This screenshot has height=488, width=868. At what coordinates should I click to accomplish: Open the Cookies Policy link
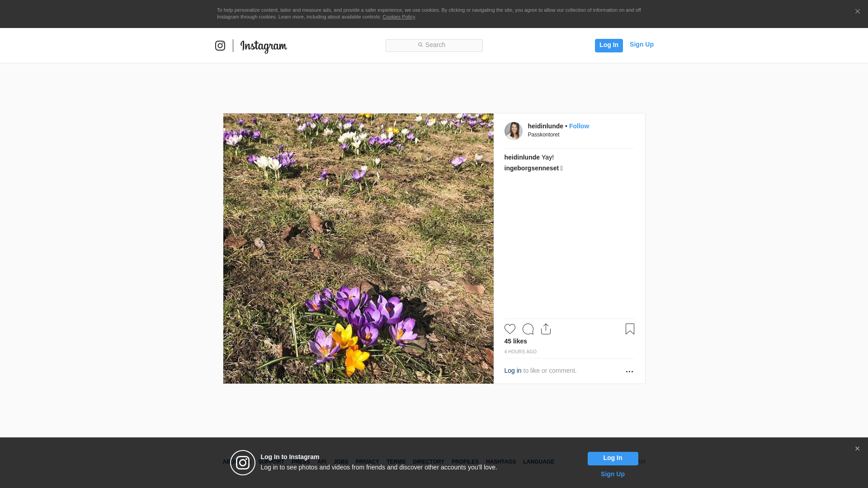(x=399, y=17)
